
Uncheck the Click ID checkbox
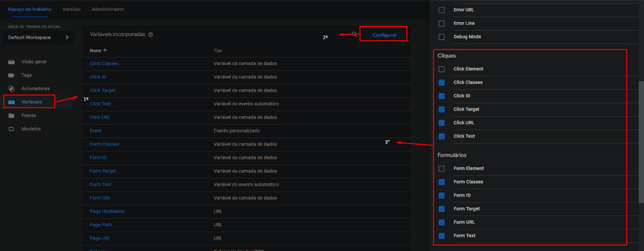(x=442, y=96)
